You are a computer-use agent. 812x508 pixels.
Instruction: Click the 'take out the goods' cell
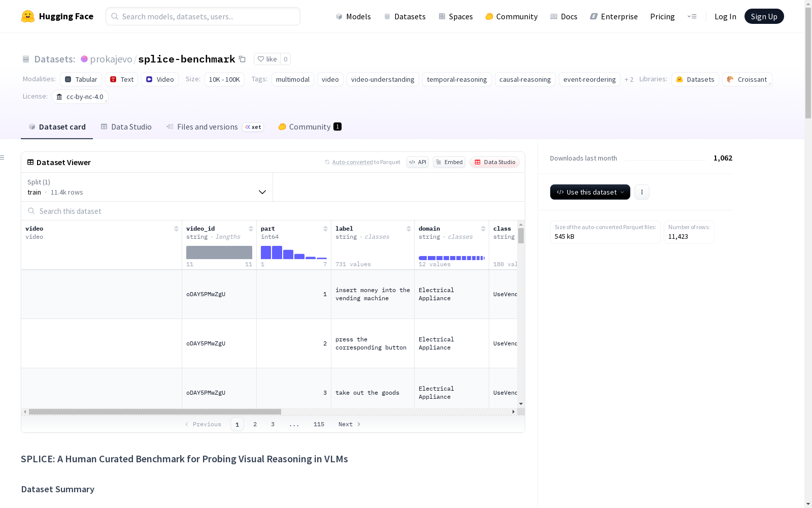[373, 393]
